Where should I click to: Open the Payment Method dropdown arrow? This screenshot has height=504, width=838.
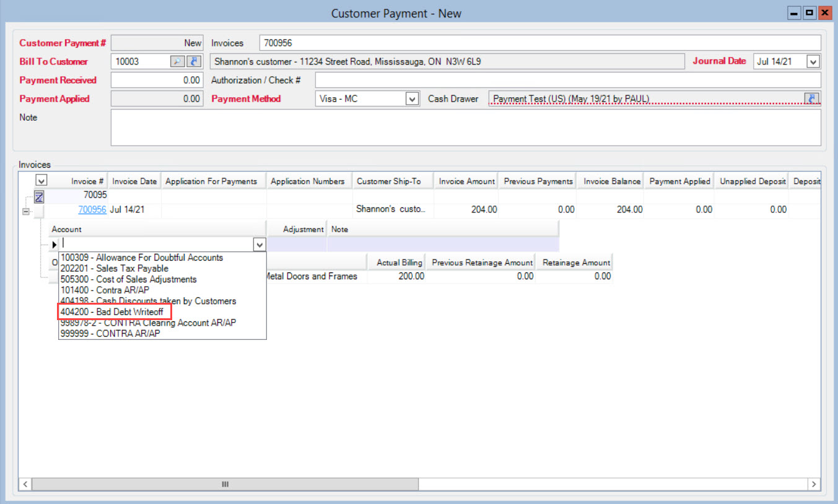click(x=412, y=98)
